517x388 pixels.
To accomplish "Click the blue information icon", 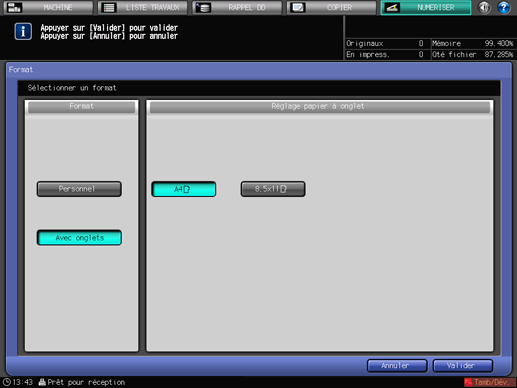I will pyautogui.click(x=23, y=32).
